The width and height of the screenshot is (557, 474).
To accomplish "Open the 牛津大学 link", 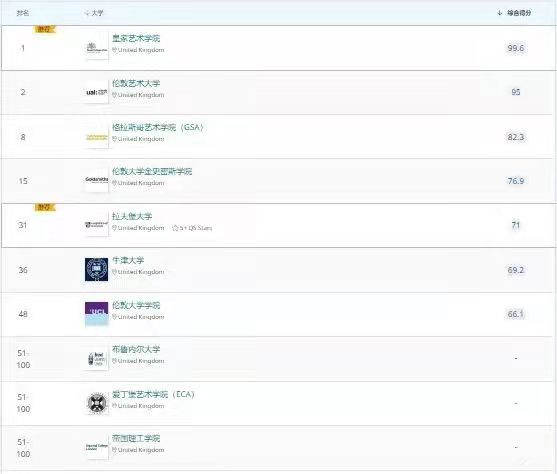I will pos(128,260).
